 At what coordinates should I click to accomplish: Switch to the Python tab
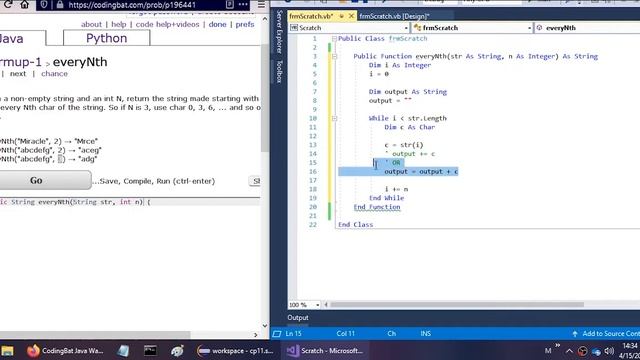107,38
